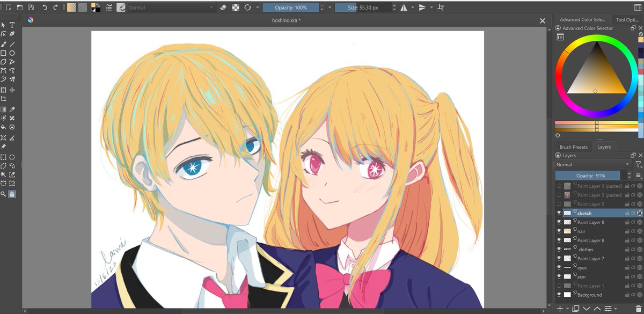The width and height of the screenshot is (644, 314).
Task: Reload the original brush preset
Action: [247, 8]
